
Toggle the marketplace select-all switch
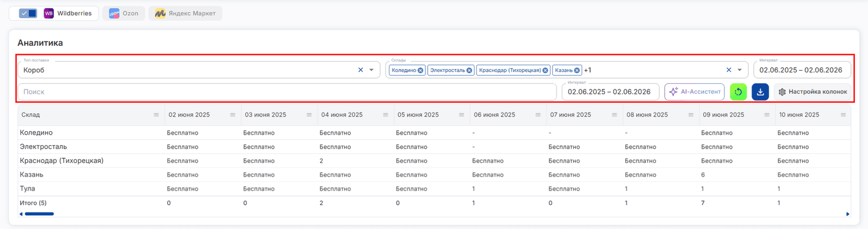tap(27, 13)
